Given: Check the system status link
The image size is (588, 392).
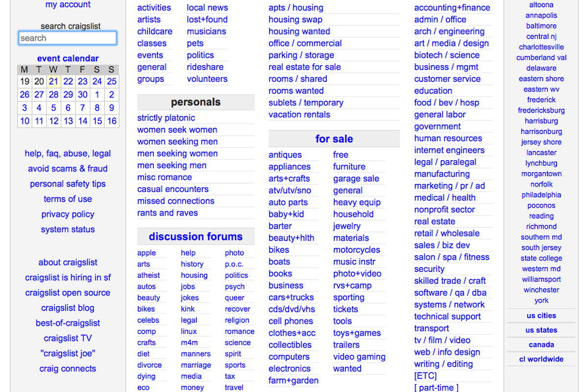Looking at the screenshot, I should click(68, 229).
